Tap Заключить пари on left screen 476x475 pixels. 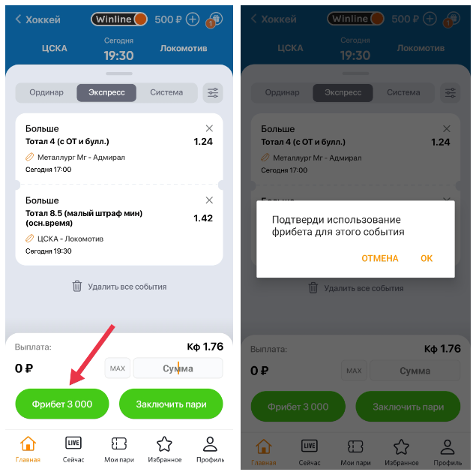click(171, 404)
